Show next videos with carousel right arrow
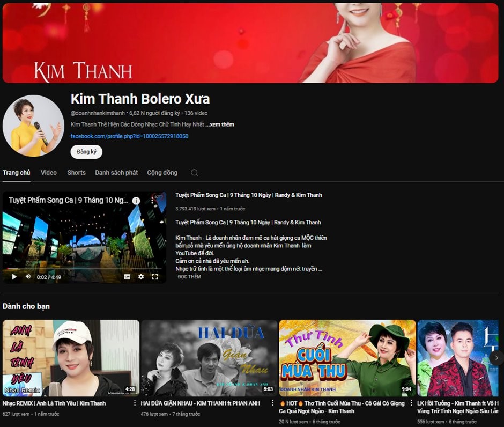 (496, 358)
